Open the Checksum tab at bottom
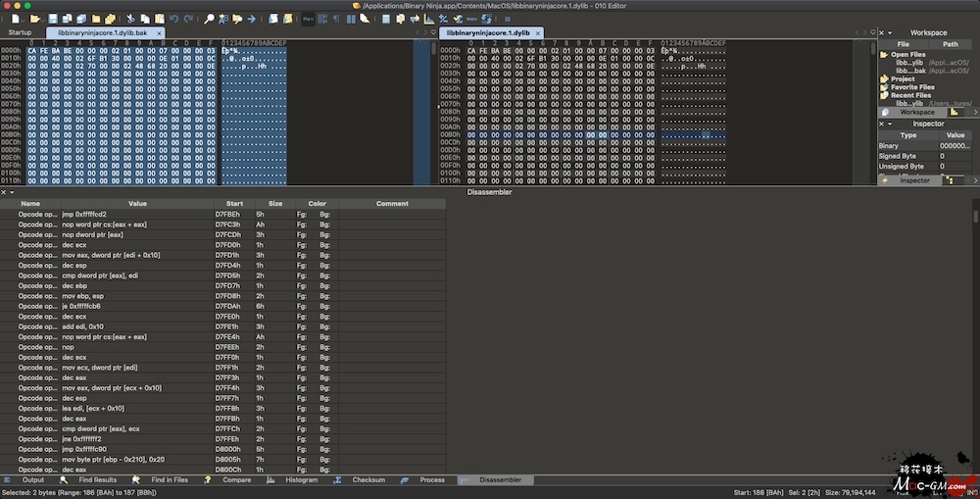This screenshot has width=980, height=499. (368, 479)
